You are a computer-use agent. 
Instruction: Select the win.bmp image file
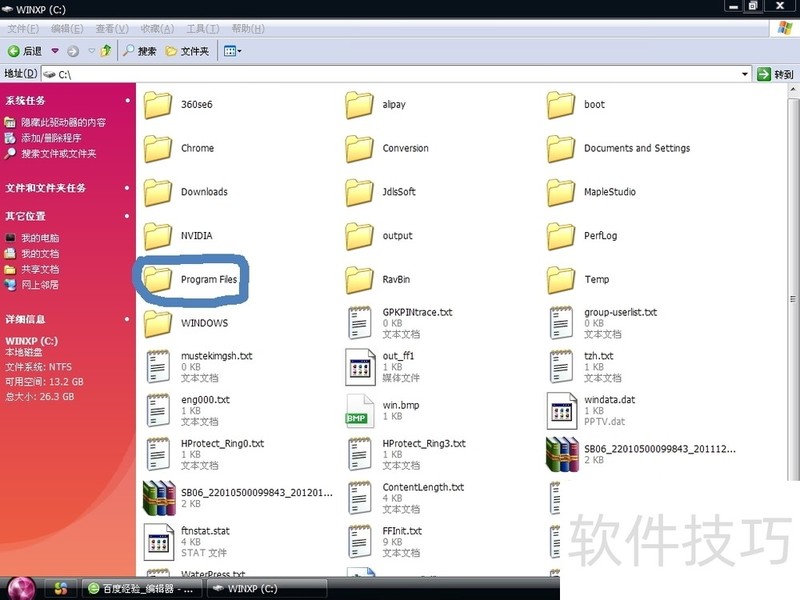tap(383, 411)
